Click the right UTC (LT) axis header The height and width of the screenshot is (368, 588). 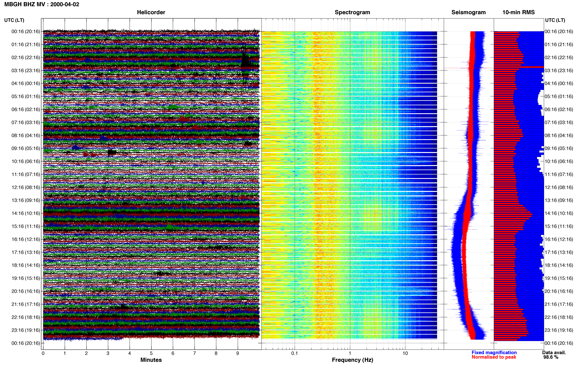click(x=555, y=20)
